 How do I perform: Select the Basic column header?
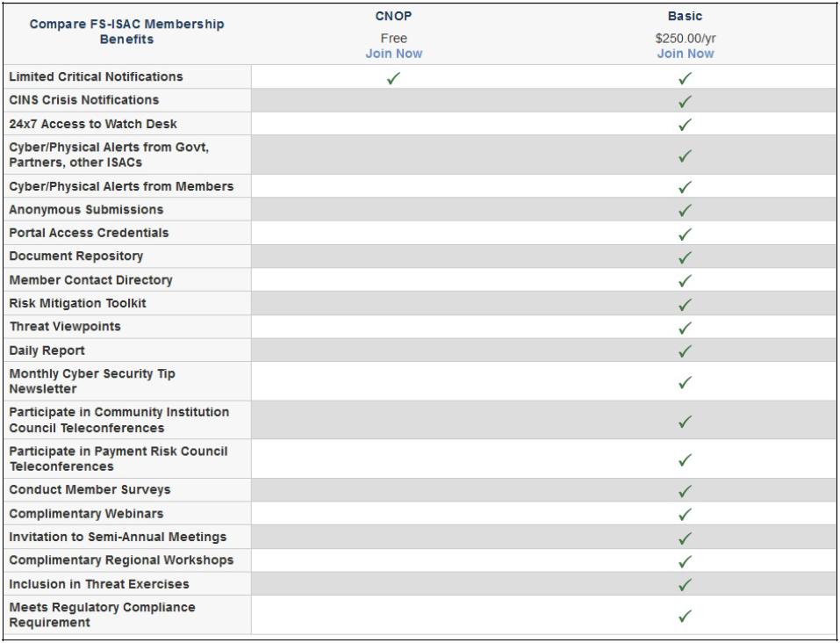[x=685, y=17]
